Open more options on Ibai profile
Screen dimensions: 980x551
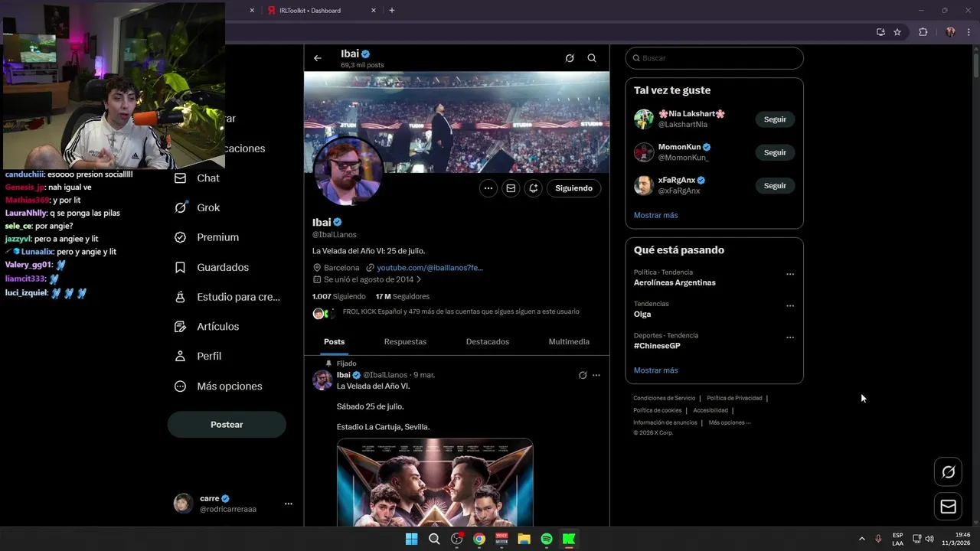pyautogui.click(x=488, y=188)
